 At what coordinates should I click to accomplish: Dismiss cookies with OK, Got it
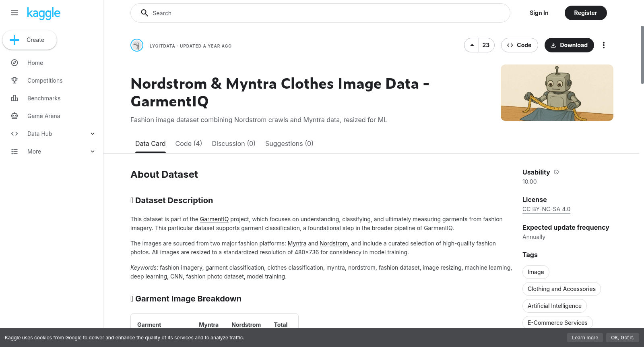coord(622,338)
